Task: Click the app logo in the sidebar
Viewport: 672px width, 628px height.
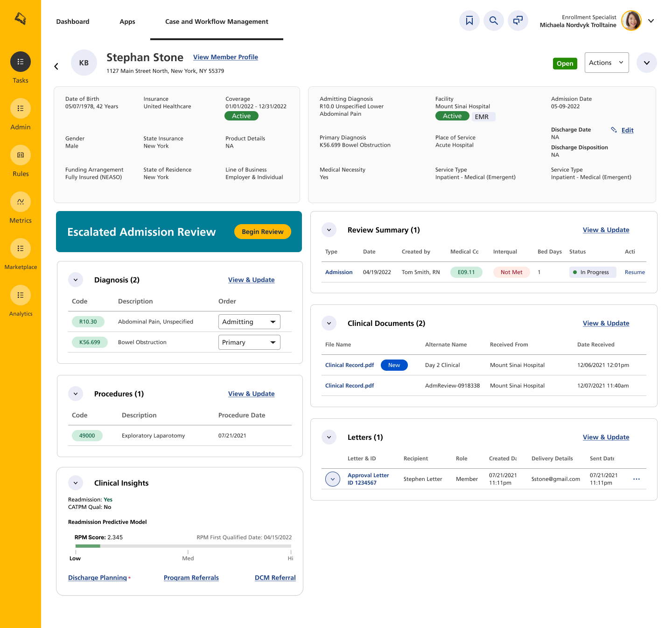Action: (20, 19)
